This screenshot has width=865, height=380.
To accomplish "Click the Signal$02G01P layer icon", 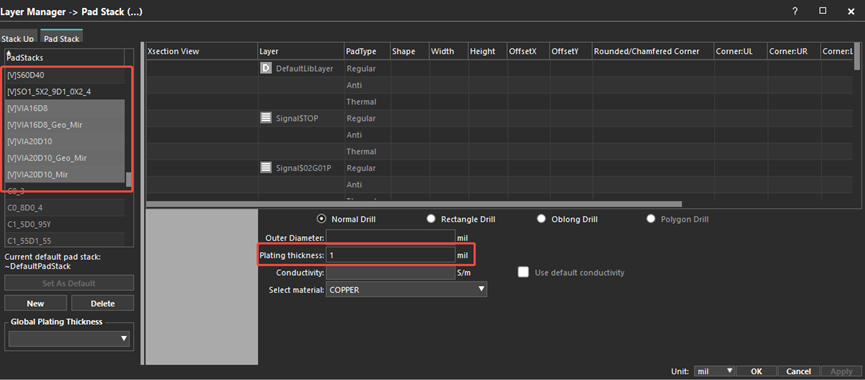I will (x=266, y=168).
